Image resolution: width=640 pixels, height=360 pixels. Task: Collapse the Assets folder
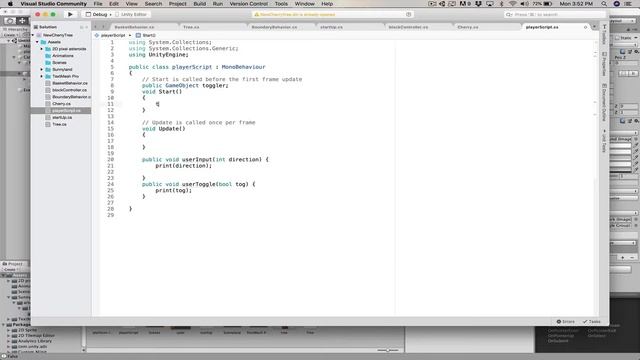click(x=37, y=42)
